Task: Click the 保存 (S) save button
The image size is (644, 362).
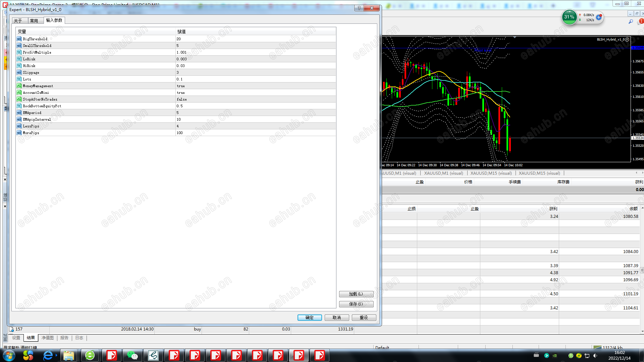Action: click(x=356, y=304)
